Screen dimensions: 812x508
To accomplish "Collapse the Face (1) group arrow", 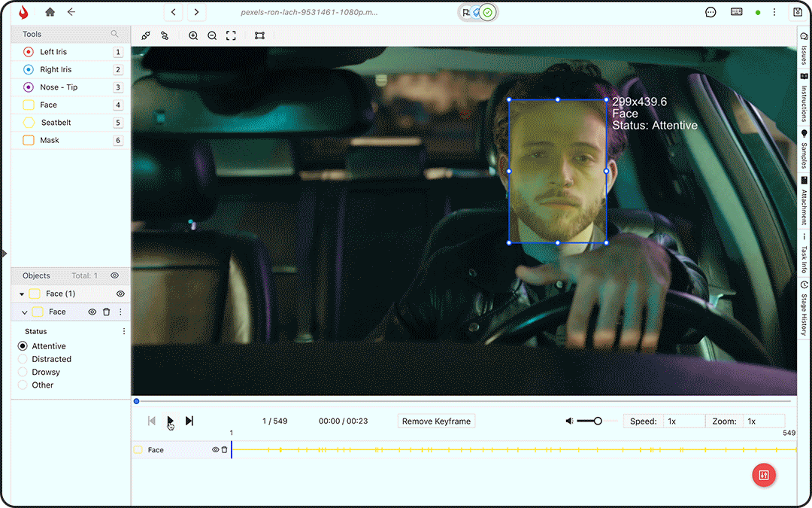I will point(22,294).
